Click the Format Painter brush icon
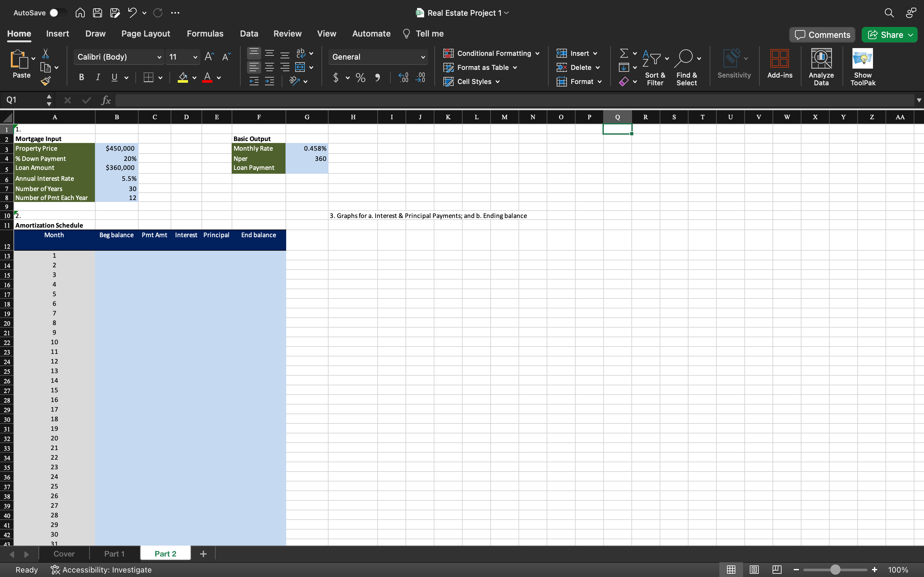Image resolution: width=924 pixels, height=577 pixels. tap(46, 81)
